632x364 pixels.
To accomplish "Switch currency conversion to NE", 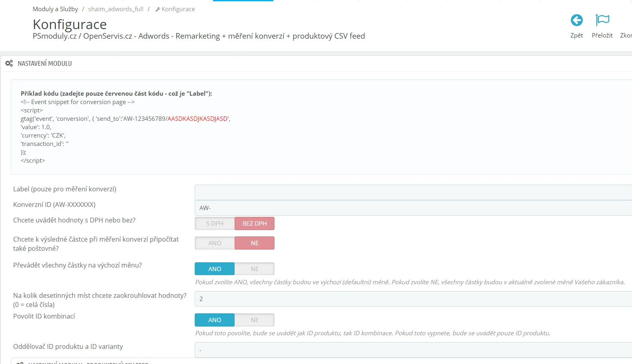I will pyautogui.click(x=255, y=269).
